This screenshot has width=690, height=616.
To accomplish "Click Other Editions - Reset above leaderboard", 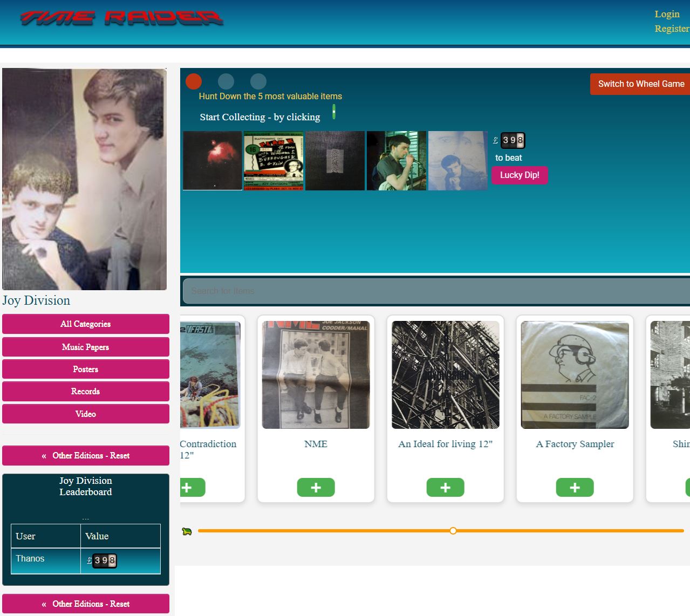I will pyautogui.click(x=86, y=456).
